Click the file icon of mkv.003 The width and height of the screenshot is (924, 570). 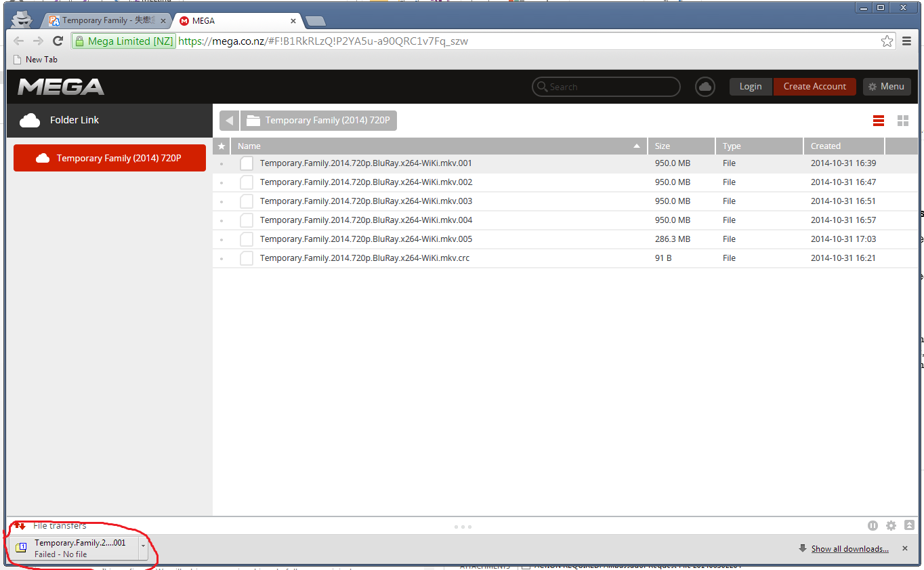coord(247,201)
